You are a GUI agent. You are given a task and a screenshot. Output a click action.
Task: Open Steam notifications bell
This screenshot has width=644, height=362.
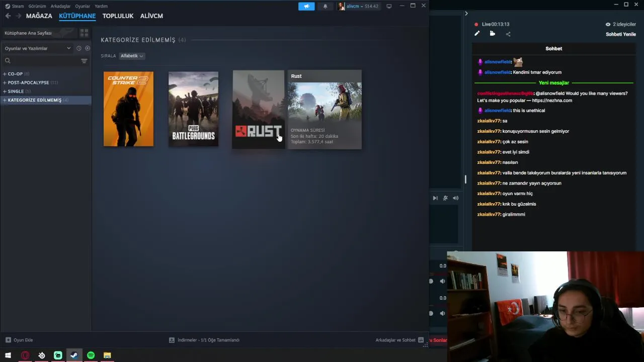pyautogui.click(x=325, y=6)
